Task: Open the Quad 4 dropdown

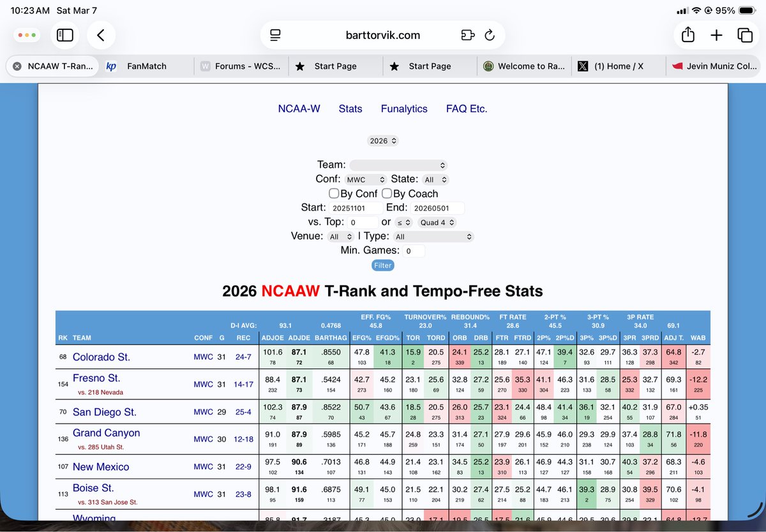Action: pyautogui.click(x=437, y=223)
